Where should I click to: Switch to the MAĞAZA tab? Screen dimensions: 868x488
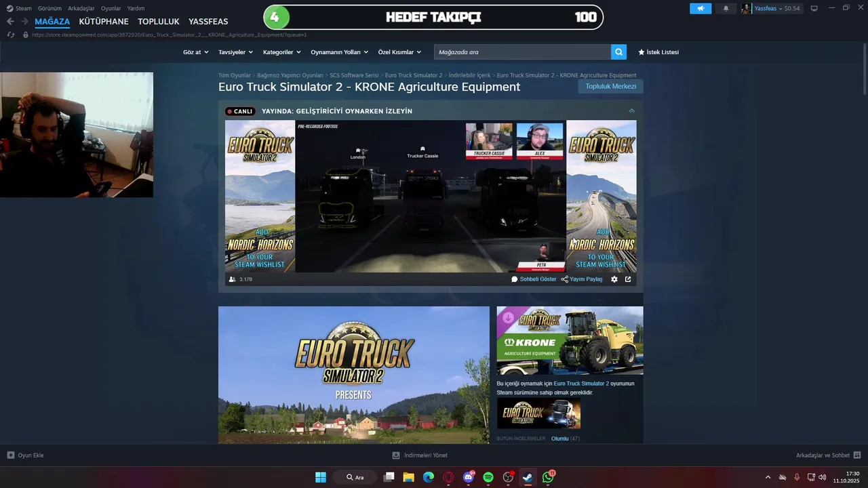coord(52,22)
